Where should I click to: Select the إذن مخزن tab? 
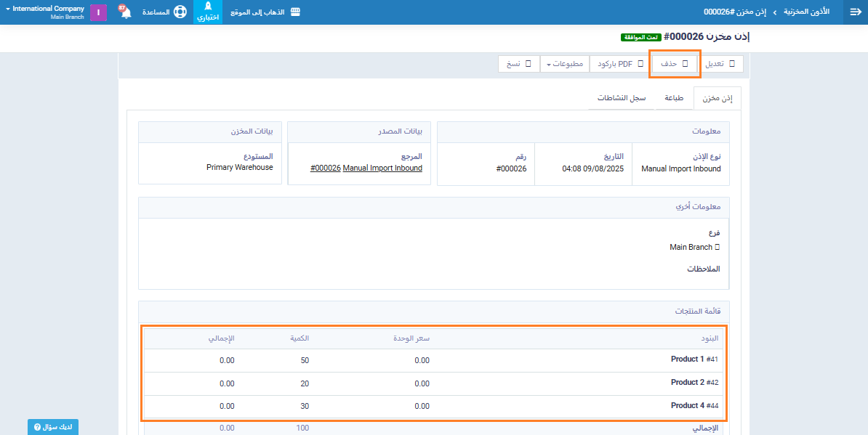[x=717, y=98]
